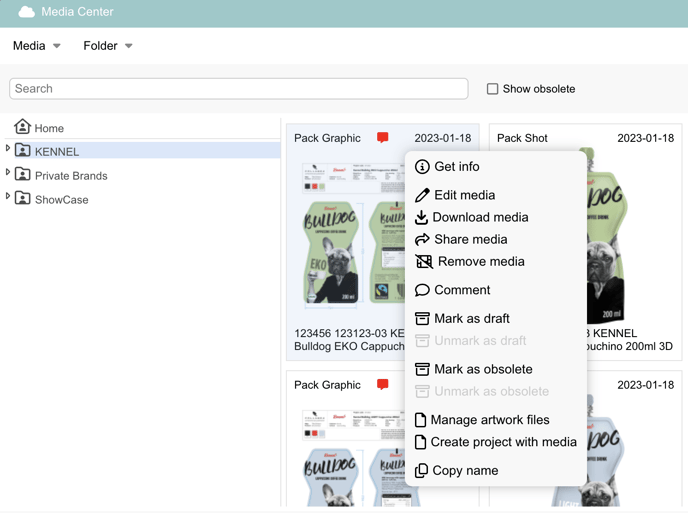This screenshot has width=688, height=513.
Task: Click the Media Center cloud icon
Action: (26, 12)
